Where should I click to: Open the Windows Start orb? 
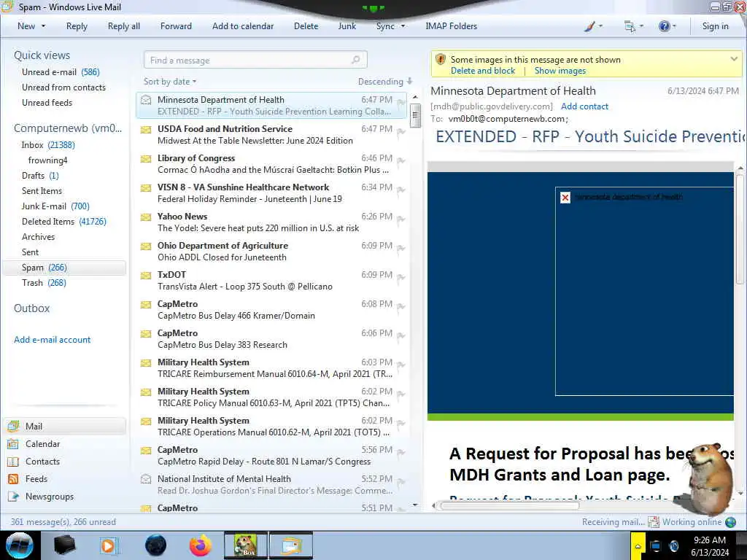tap(20, 545)
